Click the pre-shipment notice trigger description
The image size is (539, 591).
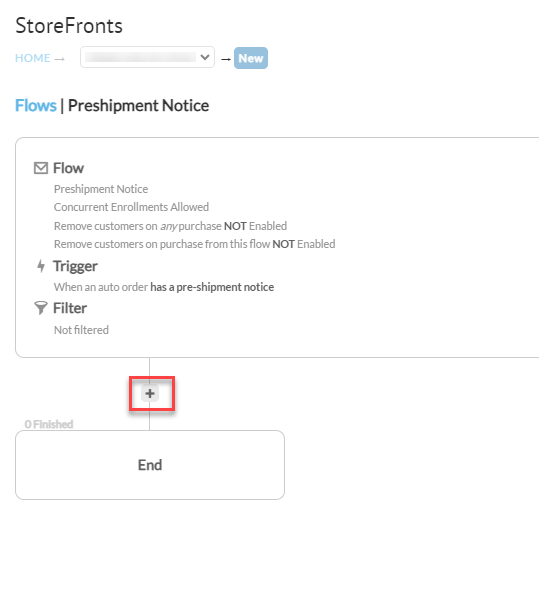pyautogui.click(x=164, y=287)
